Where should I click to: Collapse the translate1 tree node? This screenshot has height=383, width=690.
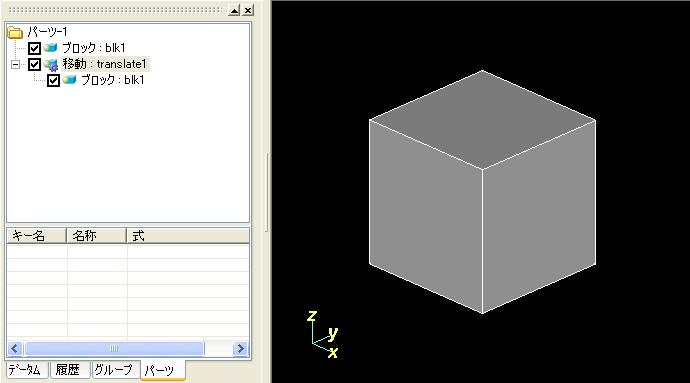click(x=15, y=65)
